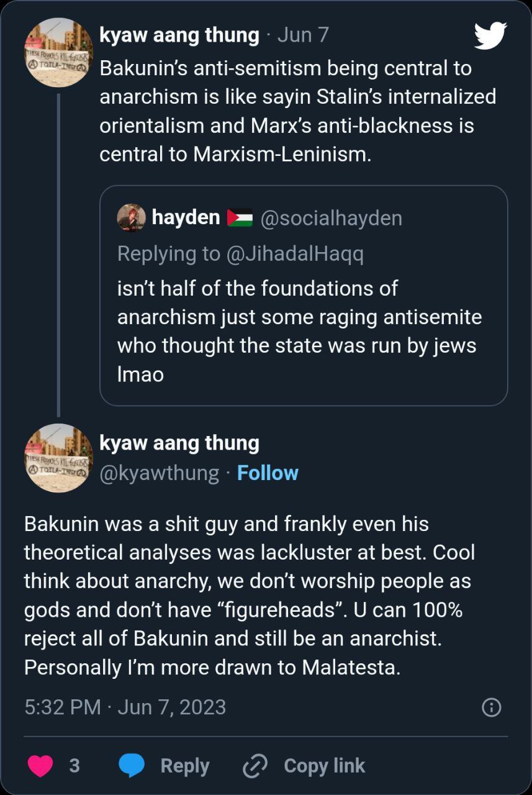Click the "5:32 PM · Jun 7, 2023" timestamp
The height and width of the screenshot is (795, 532).
125,707
